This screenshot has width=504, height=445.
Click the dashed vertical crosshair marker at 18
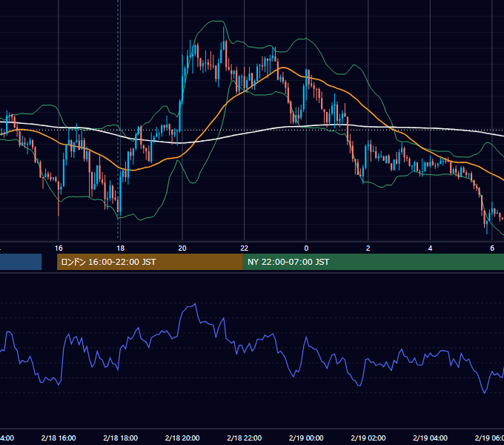118,119
